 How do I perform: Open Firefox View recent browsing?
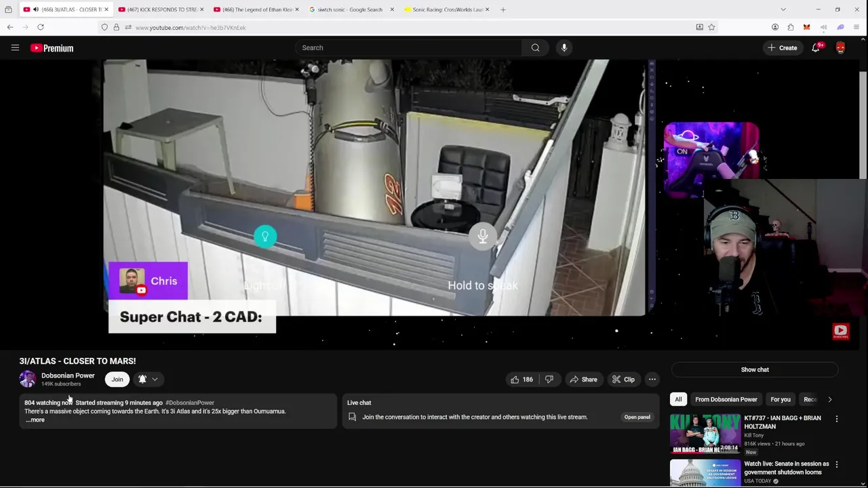coord(8,9)
